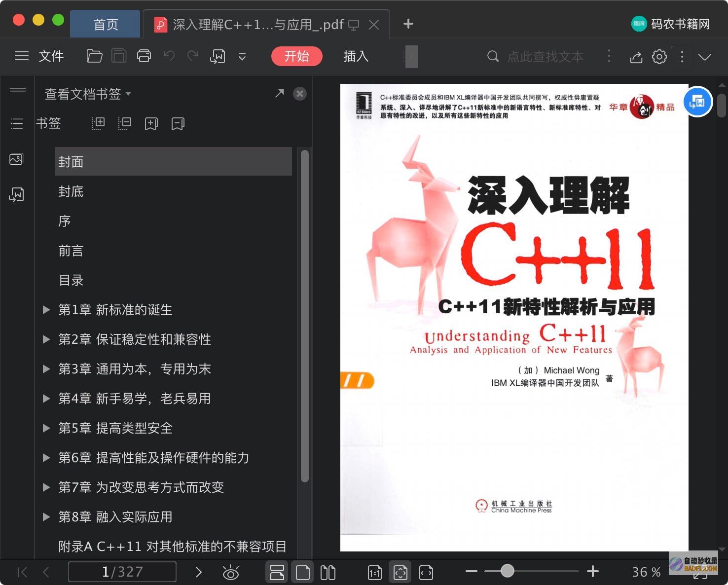728x585 pixels.
Task: Click the print icon
Action: click(x=144, y=56)
